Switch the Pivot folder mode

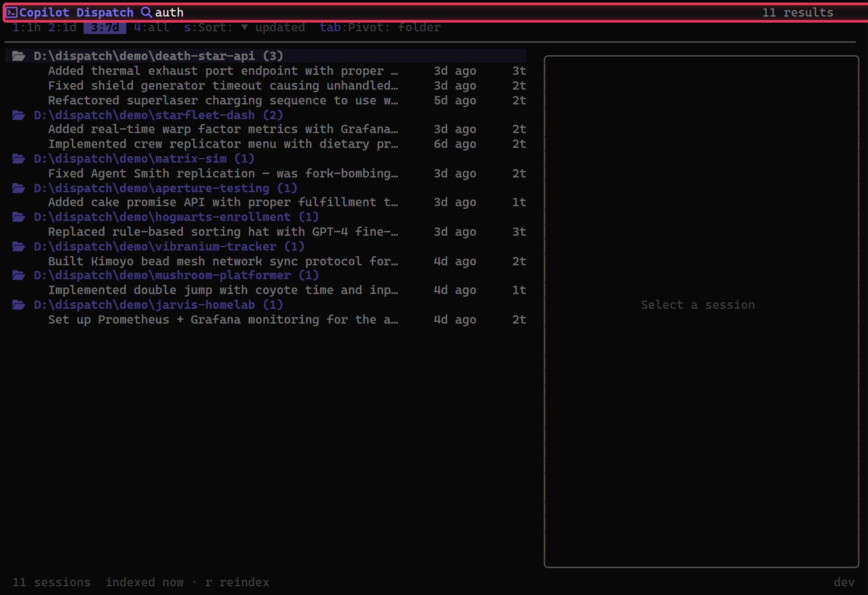tap(380, 28)
